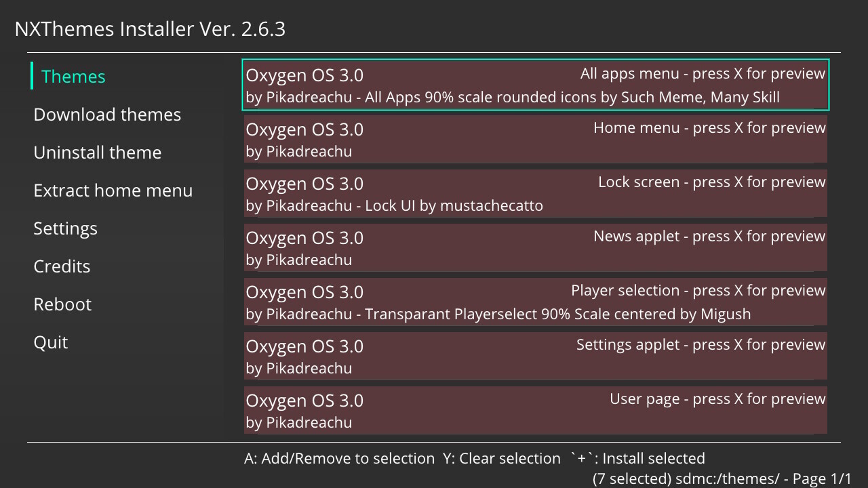The width and height of the screenshot is (868, 488).
Task: Click the sdmc:/themes/ page indicator
Action: pyautogui.click(x=722, y=479)
